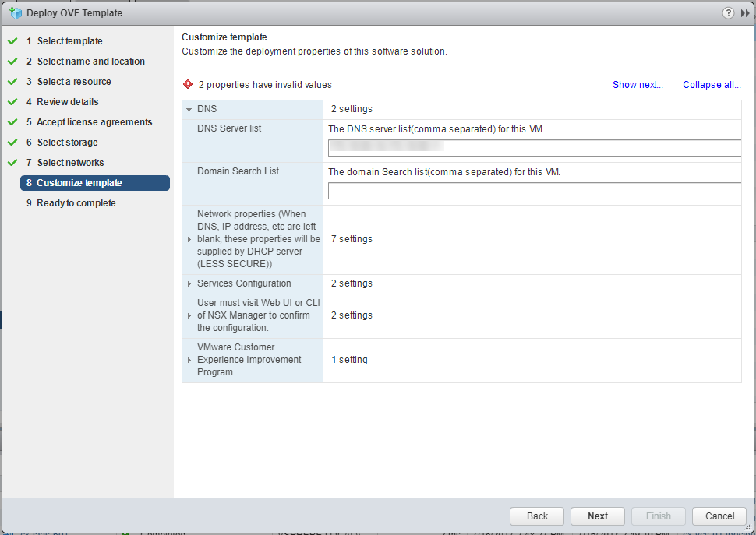Screen dimensions: 756x535
Task: Click green checkmark beside Select storage
Action: [12, 143]
